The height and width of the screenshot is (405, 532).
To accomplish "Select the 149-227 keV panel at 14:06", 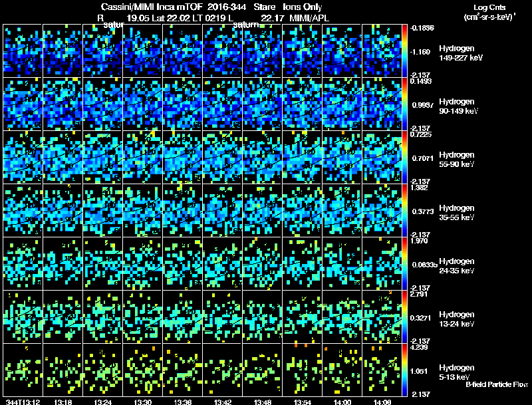I will (x=382, y=51).
